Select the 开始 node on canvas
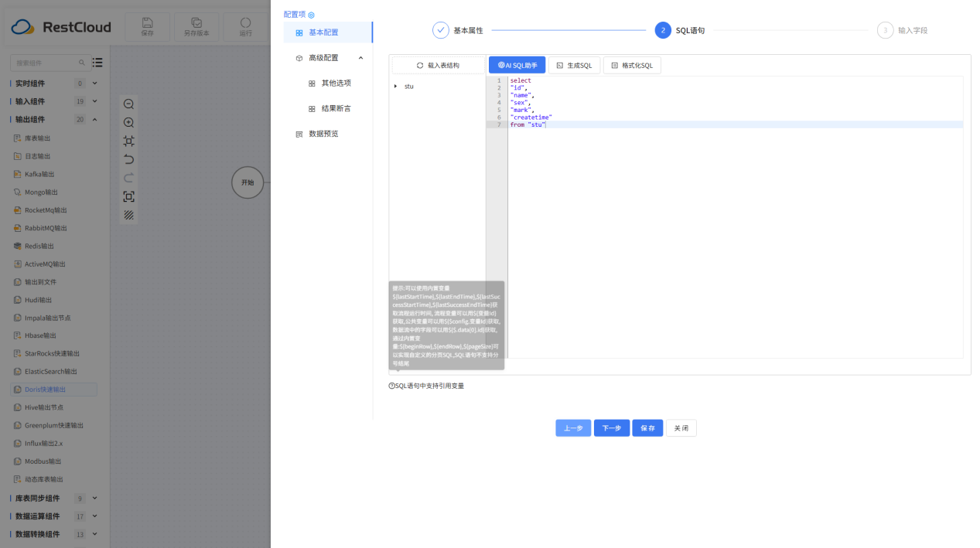980x548 pixels. coord(248,182)
